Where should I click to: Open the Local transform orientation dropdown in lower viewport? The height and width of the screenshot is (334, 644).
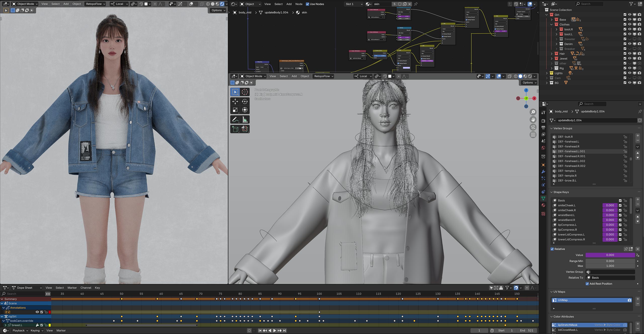click(x=363, y=76)
